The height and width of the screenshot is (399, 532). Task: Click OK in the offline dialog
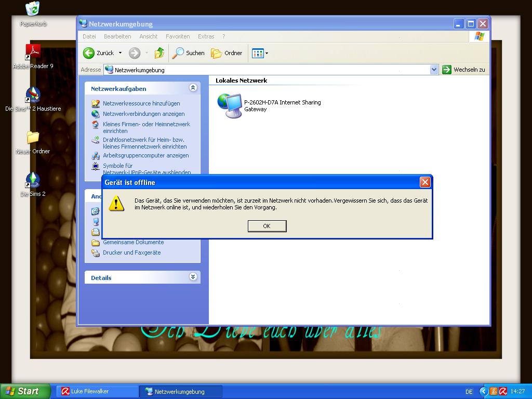(267, 226)
